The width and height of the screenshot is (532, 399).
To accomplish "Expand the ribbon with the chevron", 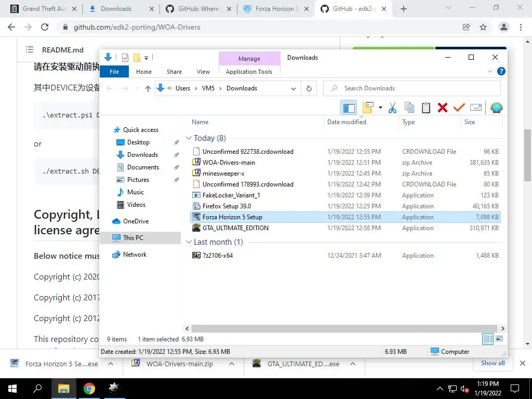I will point(489,71).
